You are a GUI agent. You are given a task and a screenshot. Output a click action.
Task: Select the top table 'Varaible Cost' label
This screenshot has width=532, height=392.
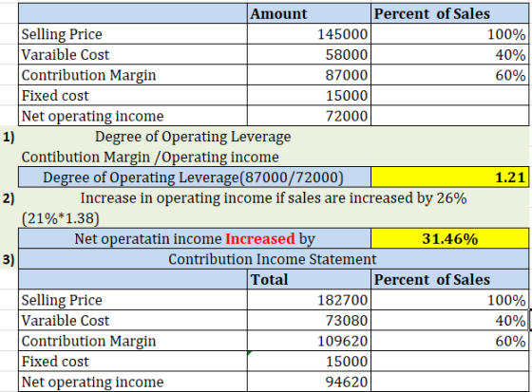pos(133,54)
